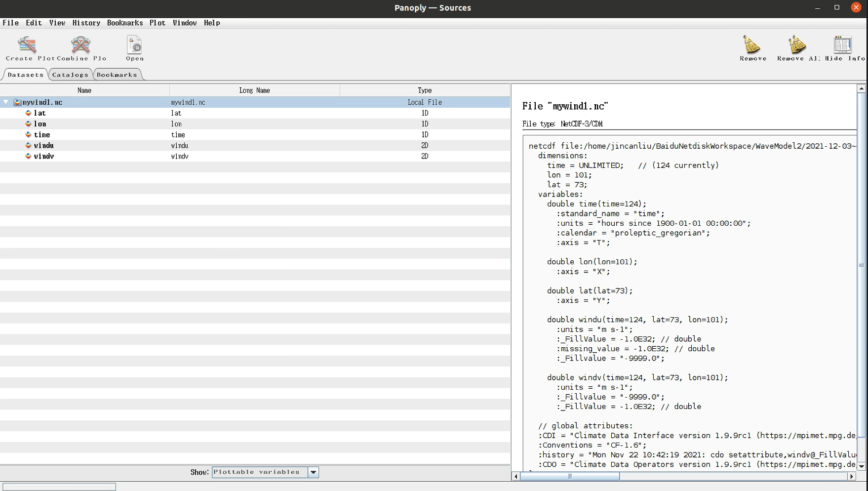Viewport: 868px width, 491px height.
Task: Switch to the Catalogs tab
Action: point(70,75)
